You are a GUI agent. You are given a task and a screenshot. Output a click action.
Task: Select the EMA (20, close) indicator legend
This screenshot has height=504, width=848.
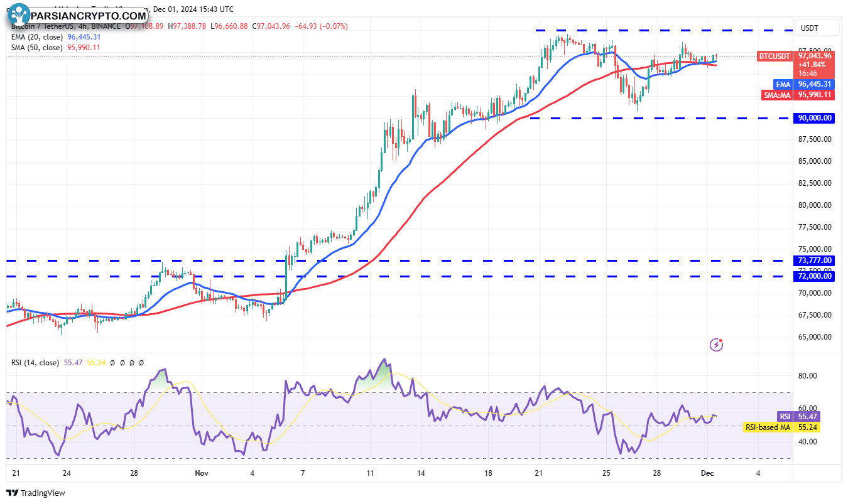pos(36,37)
